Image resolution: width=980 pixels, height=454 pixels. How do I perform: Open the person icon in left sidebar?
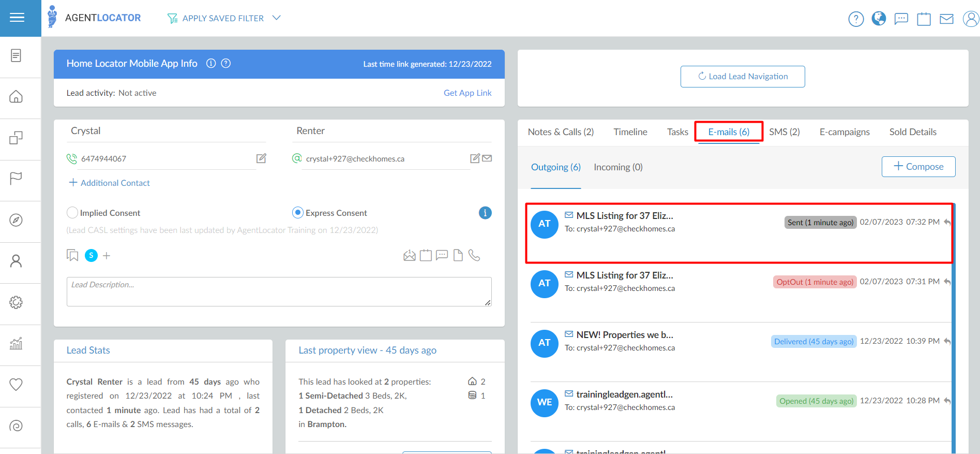tap(16, 261)
